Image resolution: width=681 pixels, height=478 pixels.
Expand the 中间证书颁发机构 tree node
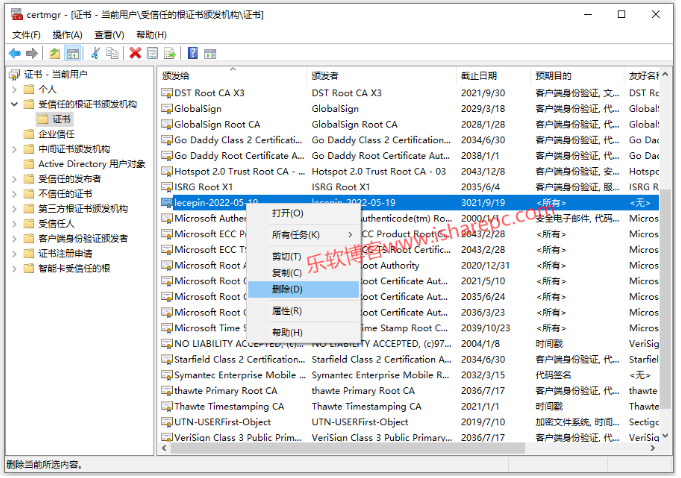point(14,149)
